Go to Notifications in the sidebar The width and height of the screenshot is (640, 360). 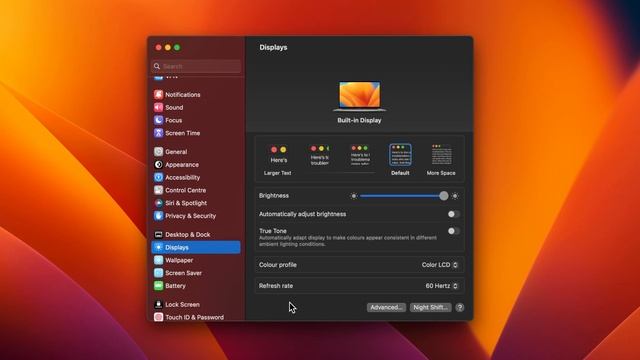[x=196, y=95]
